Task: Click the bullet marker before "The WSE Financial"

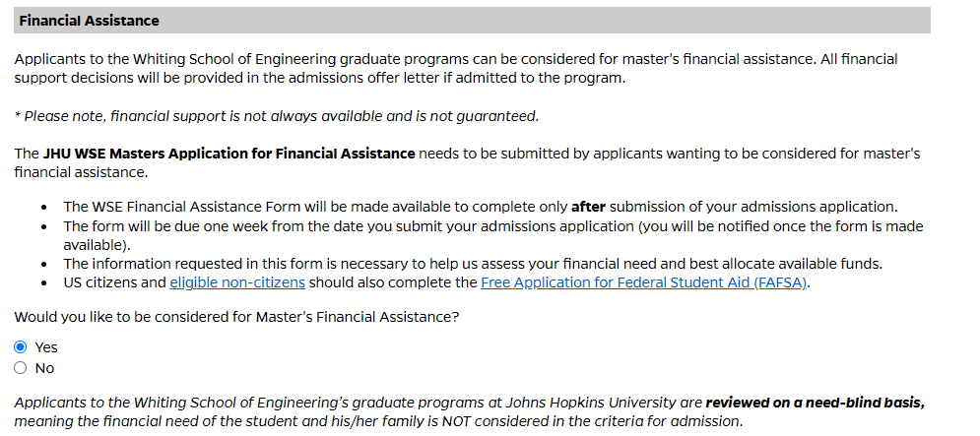Action: pos(45,207)
